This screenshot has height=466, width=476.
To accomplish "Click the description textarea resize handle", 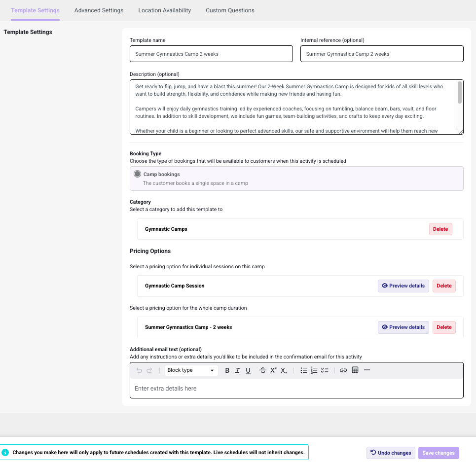I will pyautogui.click(x=461, y=131).
